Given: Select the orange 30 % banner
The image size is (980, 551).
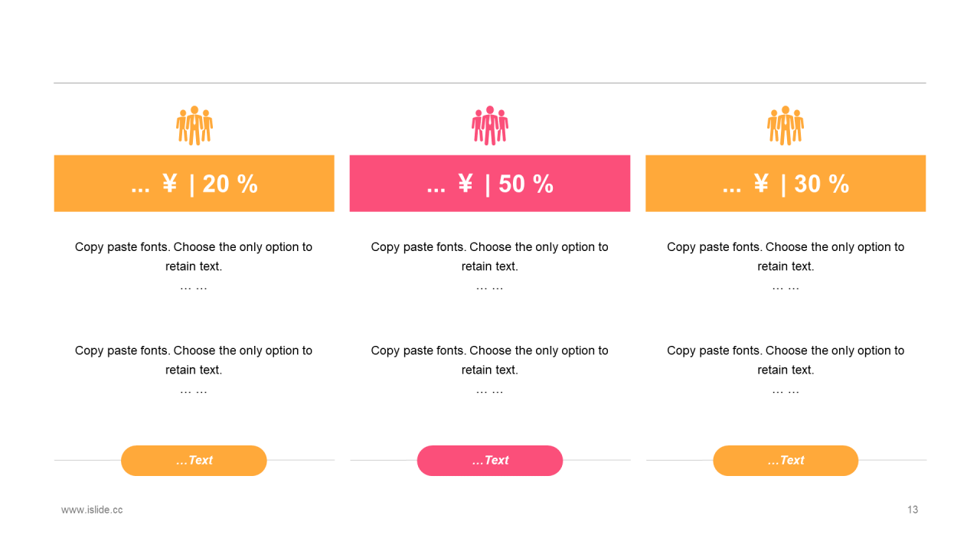Looking at the screenshot, I should (786, 184).
